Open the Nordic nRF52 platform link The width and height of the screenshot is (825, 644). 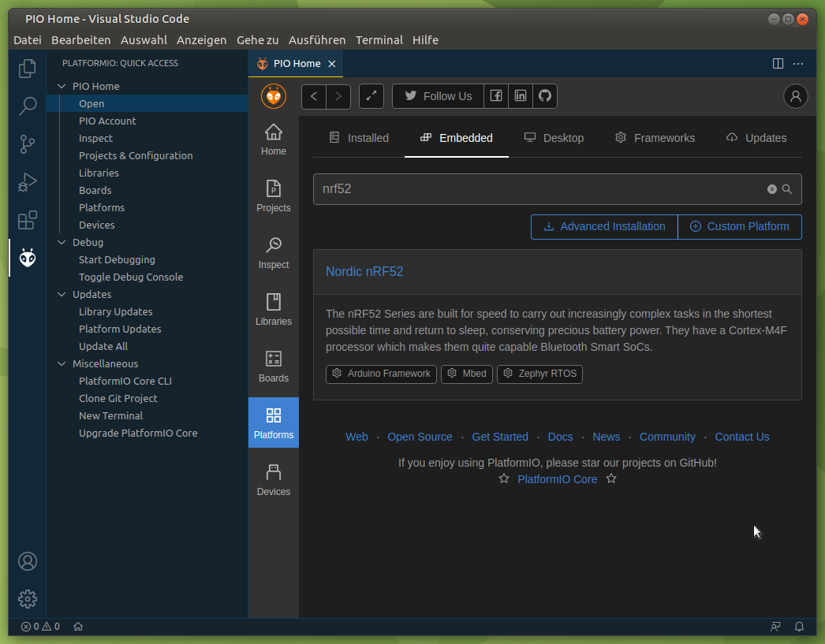(364, 272)
